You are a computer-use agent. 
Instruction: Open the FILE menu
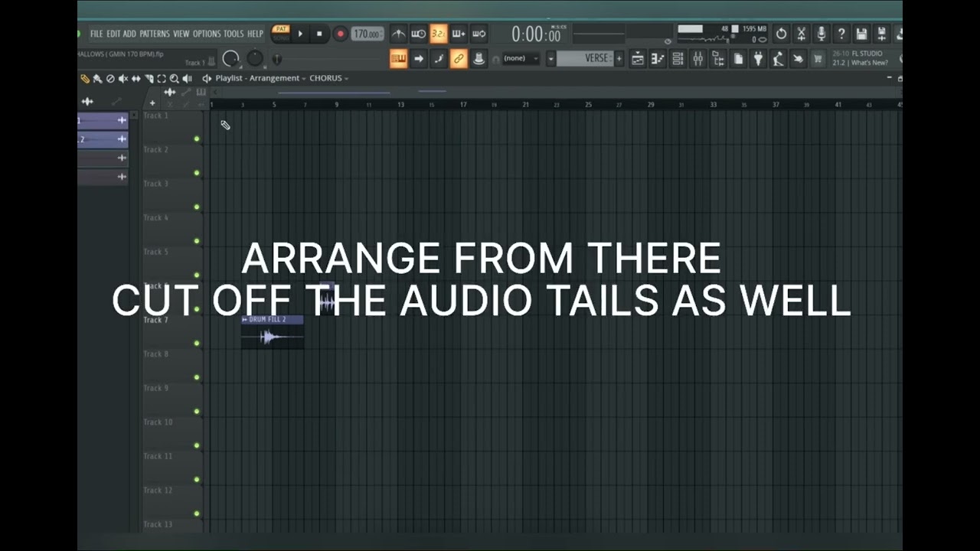(x=96, y=34)
